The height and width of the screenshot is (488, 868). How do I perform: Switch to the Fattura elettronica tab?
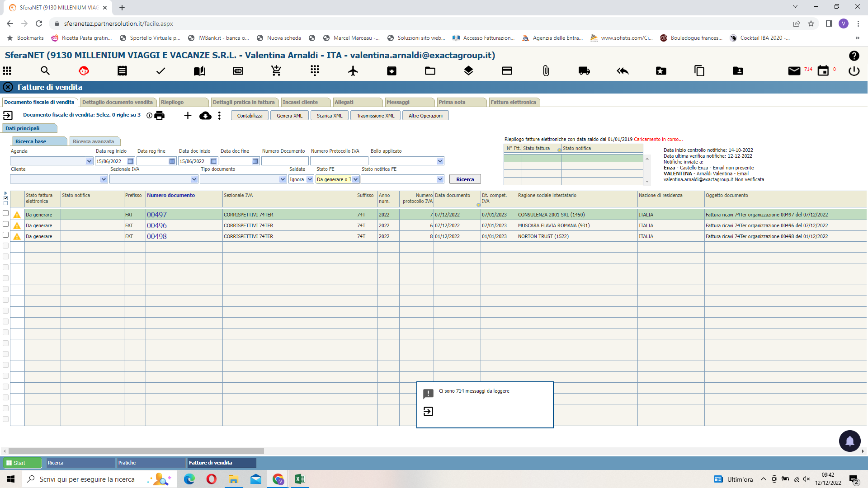513,102
